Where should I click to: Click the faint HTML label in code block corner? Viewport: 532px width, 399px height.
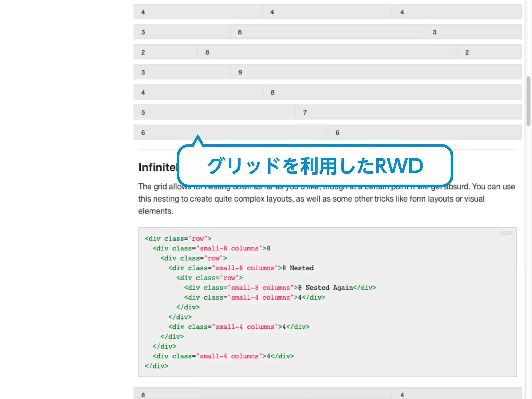tap(507, 233)
